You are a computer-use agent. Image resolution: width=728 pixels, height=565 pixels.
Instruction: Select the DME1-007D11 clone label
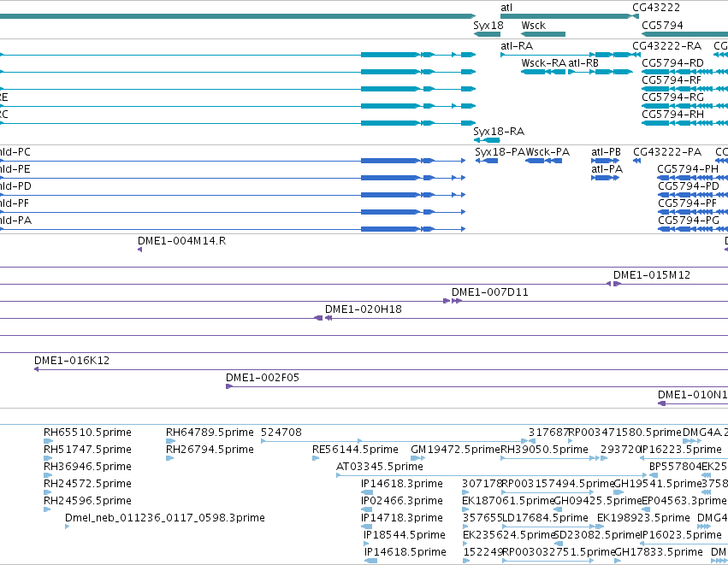point(490,292)
